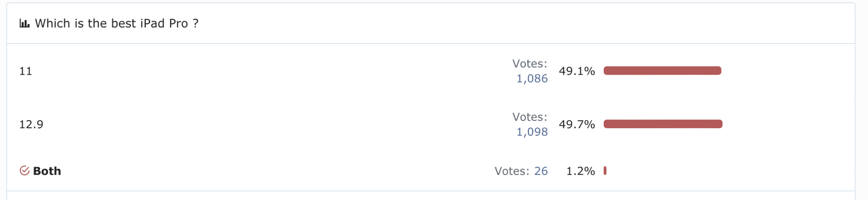Open the 1,098 votes voter list

[x=532, y=132]
